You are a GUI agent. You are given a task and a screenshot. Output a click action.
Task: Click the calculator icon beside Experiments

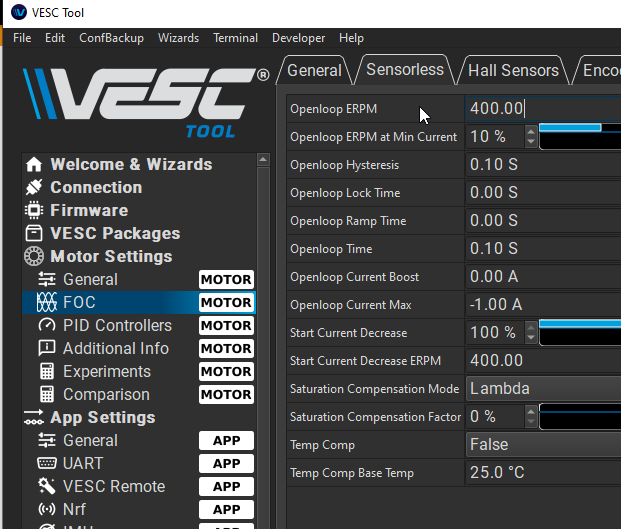coord(46,372)
